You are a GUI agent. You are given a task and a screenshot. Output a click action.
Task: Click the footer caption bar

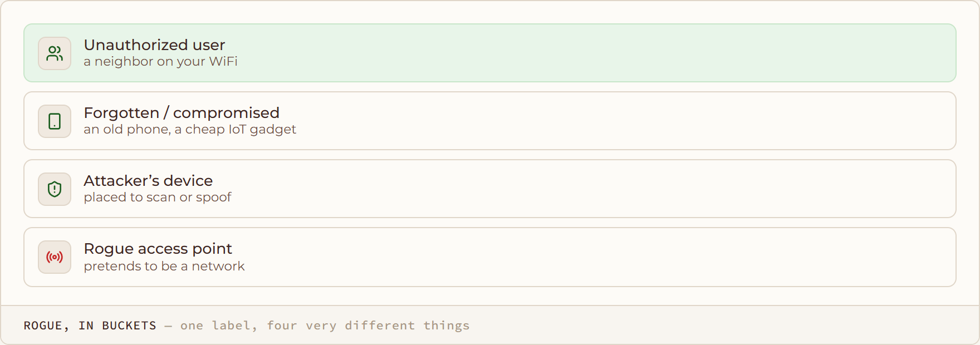click(490, 325)
